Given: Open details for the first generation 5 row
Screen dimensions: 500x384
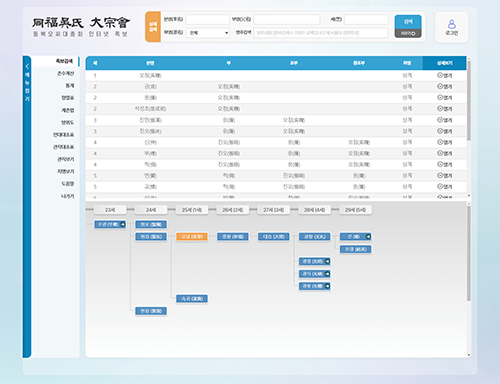Looking at the screenshot, I should (x=444, y=175).
